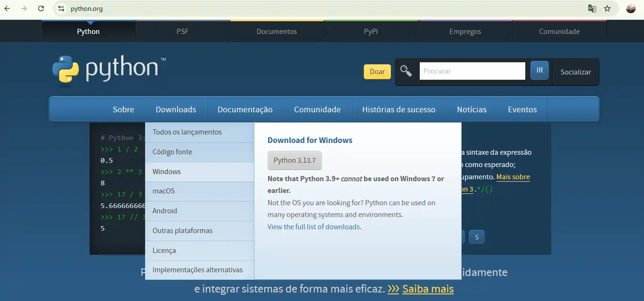Open the Documentos tab
644x301 pixels.
click(277, 32)
